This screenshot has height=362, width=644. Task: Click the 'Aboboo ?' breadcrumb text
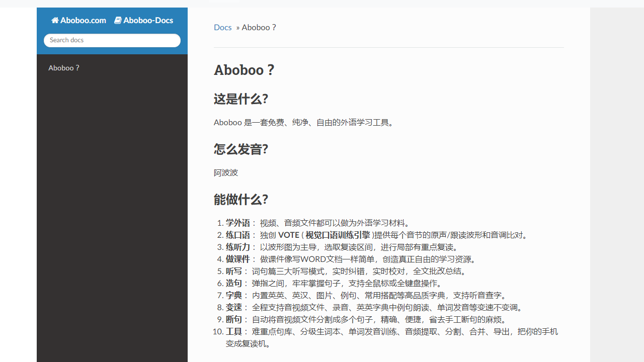click(x=259, y=27)
